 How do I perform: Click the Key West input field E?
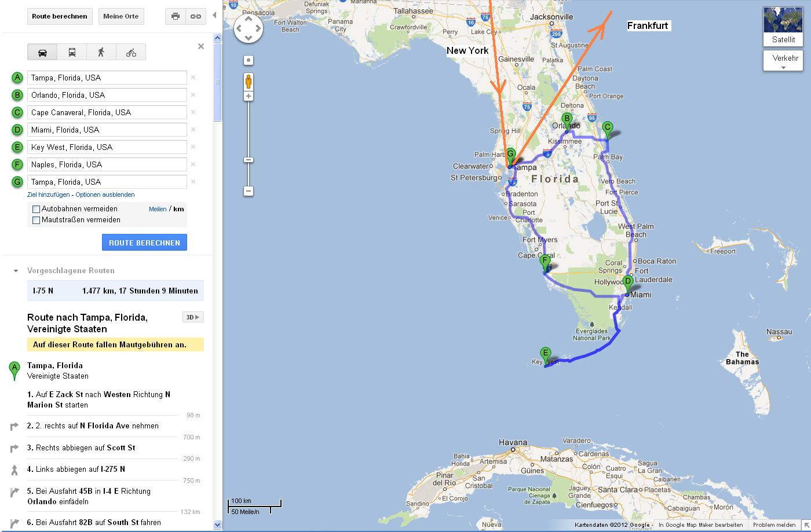tap(107, 147)
